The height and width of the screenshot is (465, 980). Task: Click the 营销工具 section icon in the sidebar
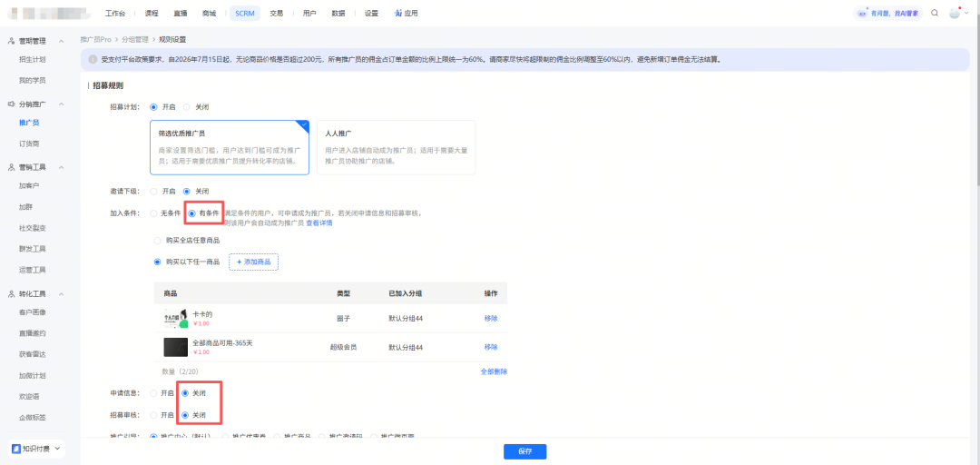[11, 167]
